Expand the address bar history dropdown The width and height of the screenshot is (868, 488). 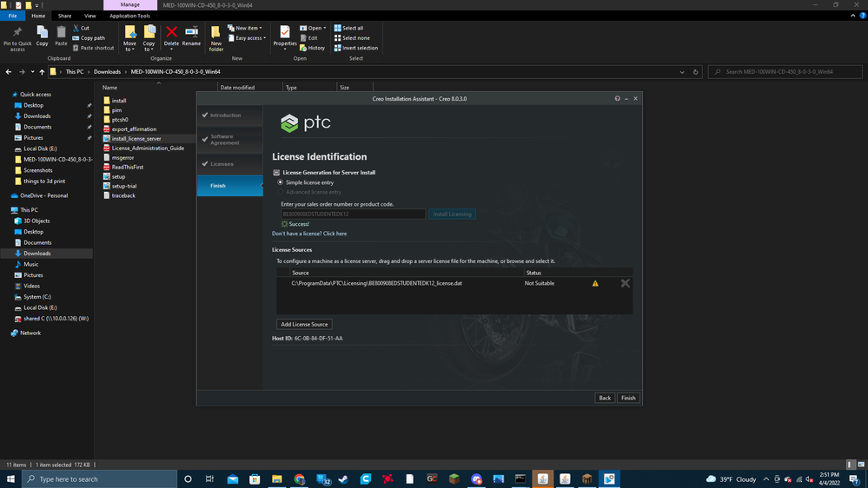click(x=682, y=72)
